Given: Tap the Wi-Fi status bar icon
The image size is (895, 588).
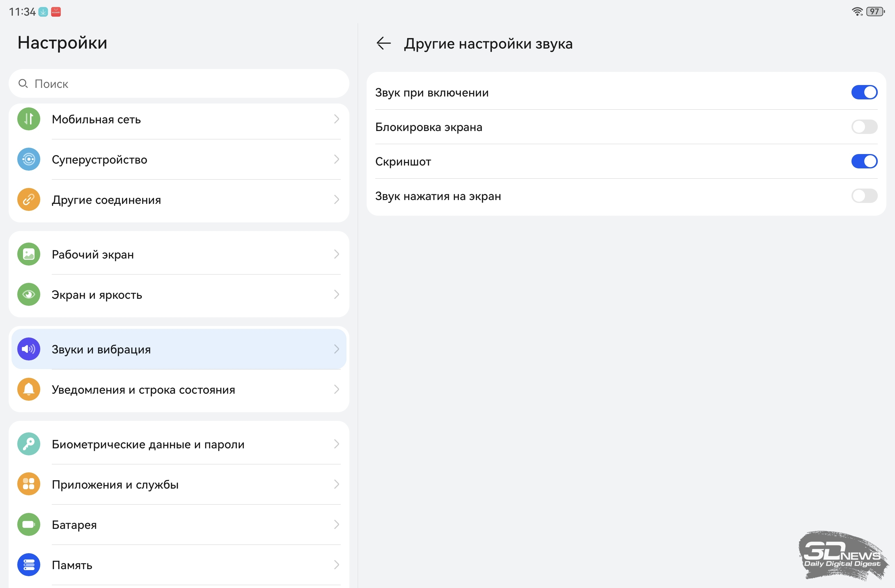Looking at the screenshot, I should point(857,12).
